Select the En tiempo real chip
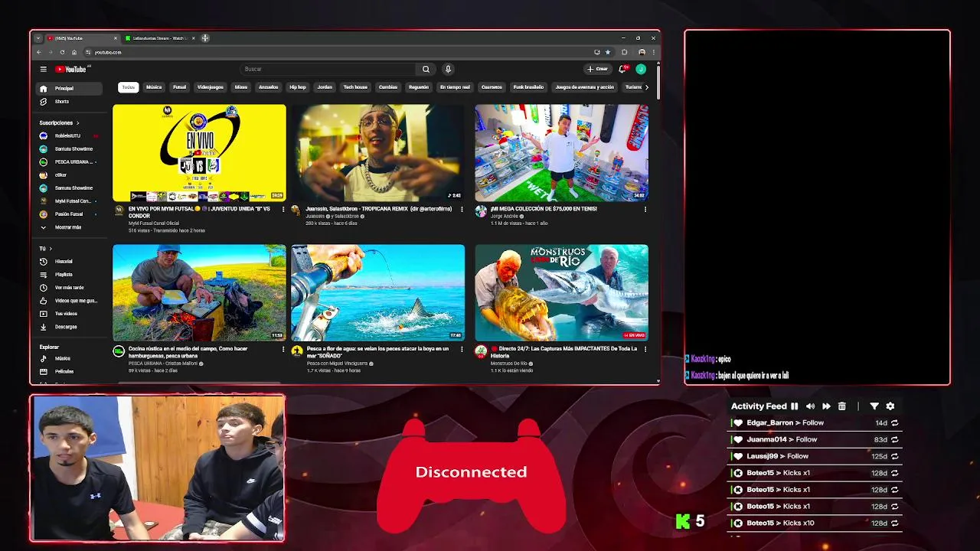Viewport: 980px width, 551px height. pyautogui.click(x=455, y=87)
